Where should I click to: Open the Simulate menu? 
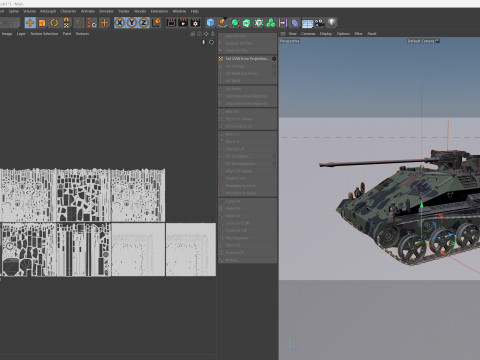106,11
